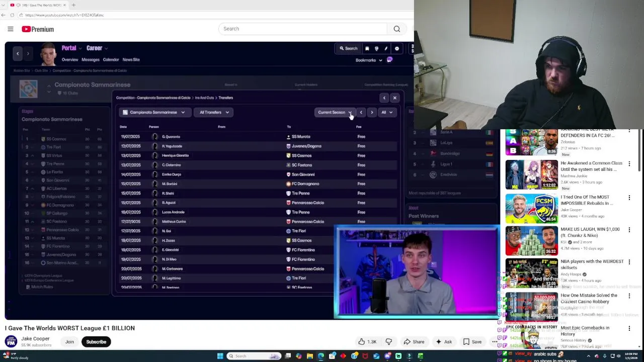Click Juvenes/Dogana club in To column

306,146
